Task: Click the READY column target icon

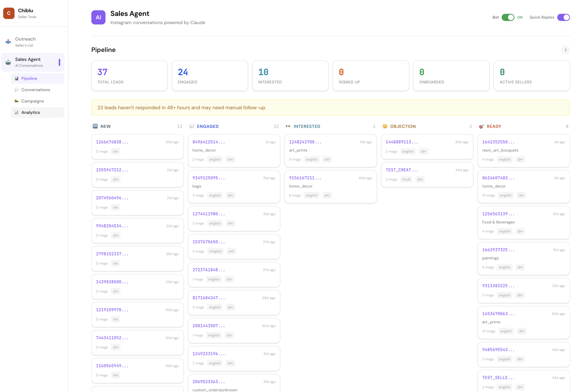Action: coord(481,126)
